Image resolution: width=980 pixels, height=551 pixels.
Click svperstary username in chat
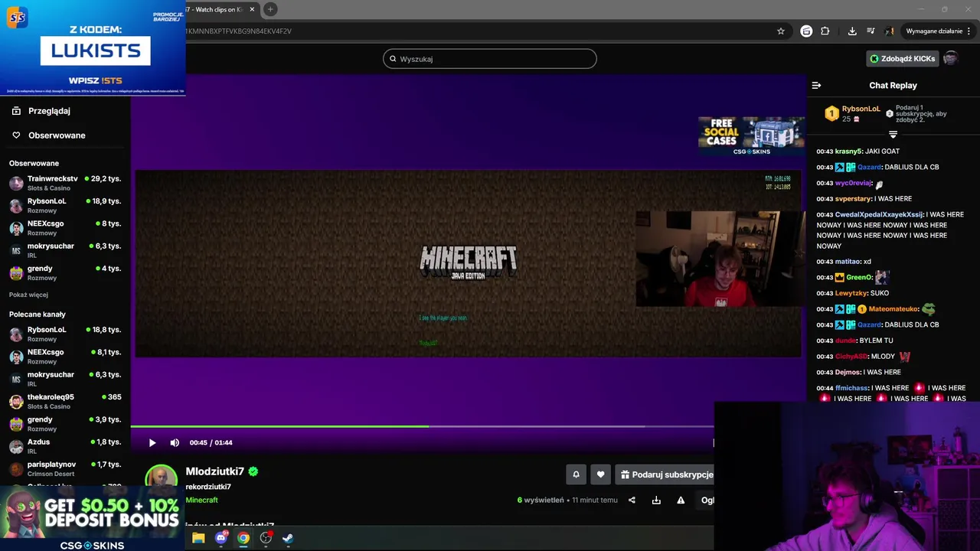click(x=853, y=199)
